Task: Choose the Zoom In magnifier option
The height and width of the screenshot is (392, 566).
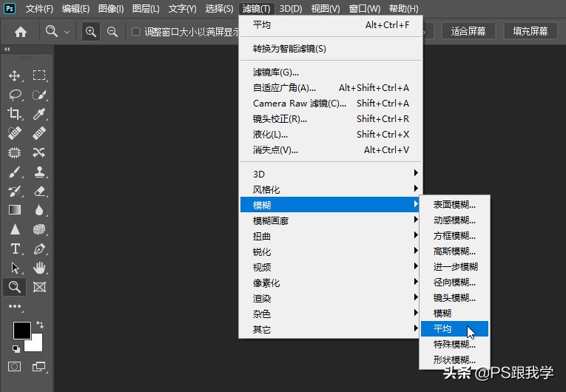Action: click(x=90, y=32)
